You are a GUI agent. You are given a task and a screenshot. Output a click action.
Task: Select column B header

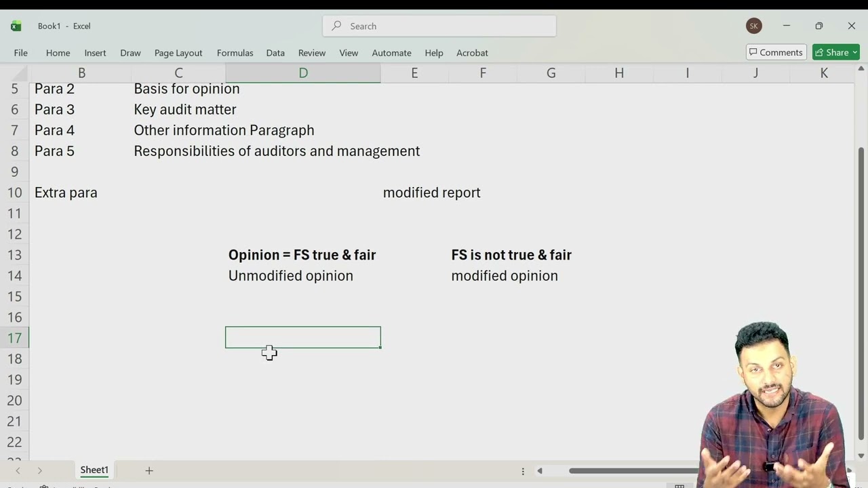point(81,73)
